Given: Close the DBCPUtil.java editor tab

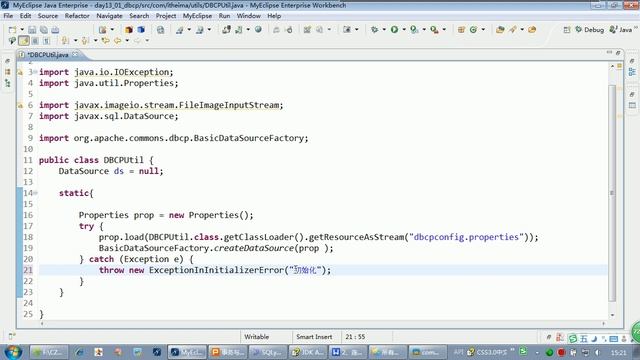Looking at the screenshot, I should point(75,54).
